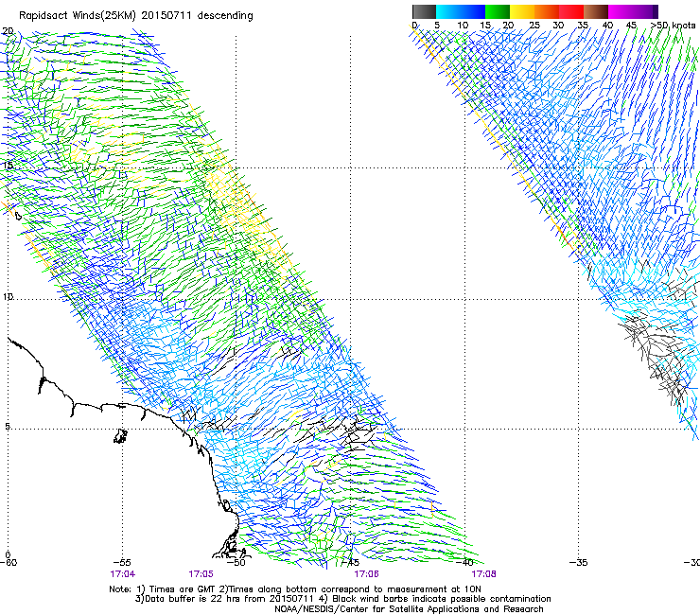Click the legend tick label '10'
The image size is (700, 615).
463,26
